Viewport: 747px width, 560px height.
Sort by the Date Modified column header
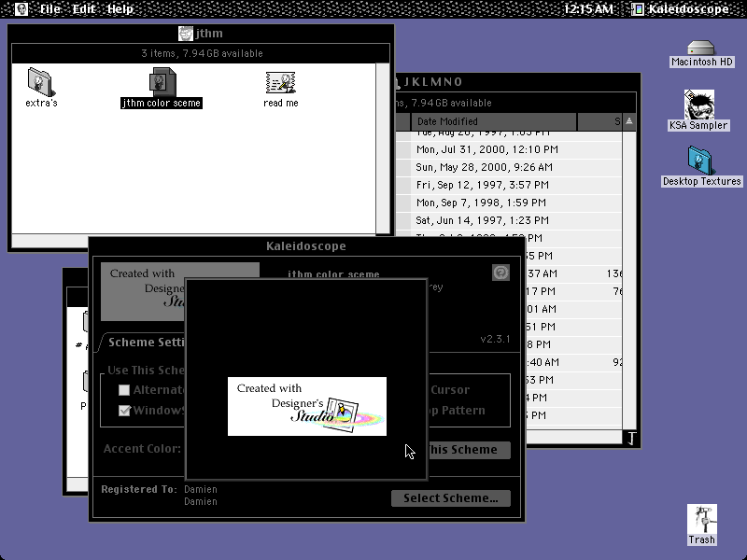pos(494,121)
